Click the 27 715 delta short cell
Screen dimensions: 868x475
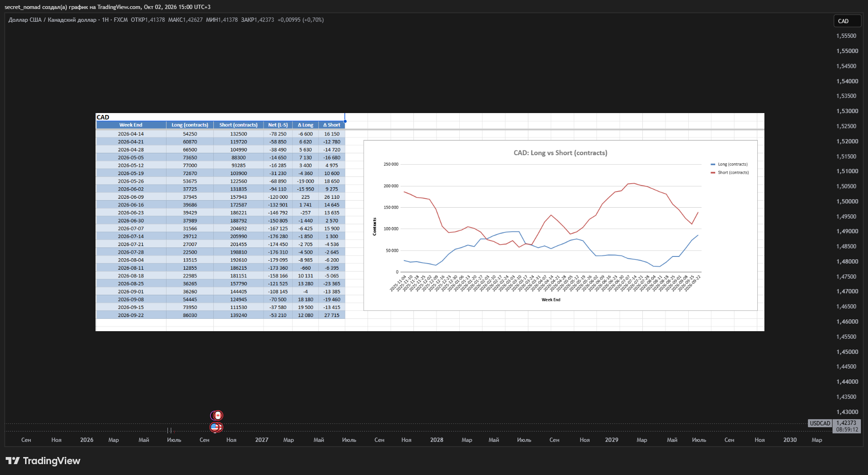(x=332, y=315)
